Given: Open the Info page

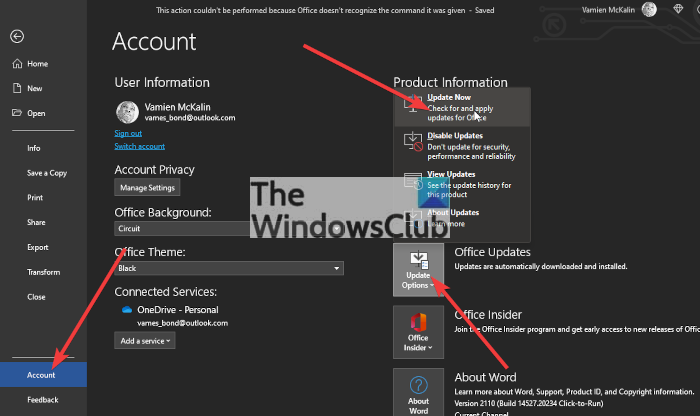Looking at the screenshot, I should pyautogui.click(x=33, y=148).
